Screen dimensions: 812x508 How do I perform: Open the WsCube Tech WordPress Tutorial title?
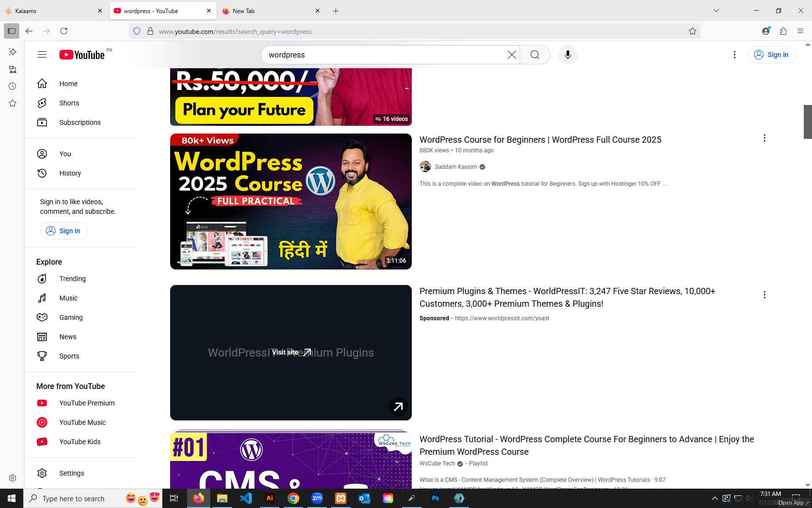pos(587,446)
